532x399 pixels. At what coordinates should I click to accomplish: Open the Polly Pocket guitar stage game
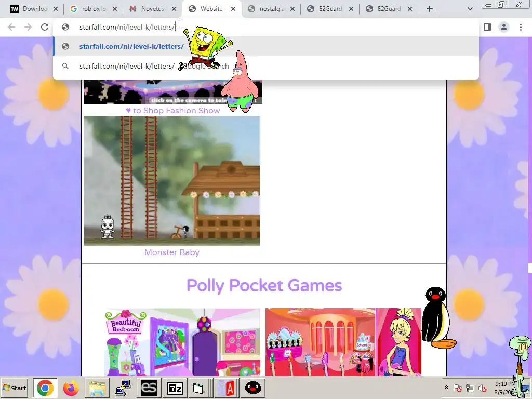point(343,342)
